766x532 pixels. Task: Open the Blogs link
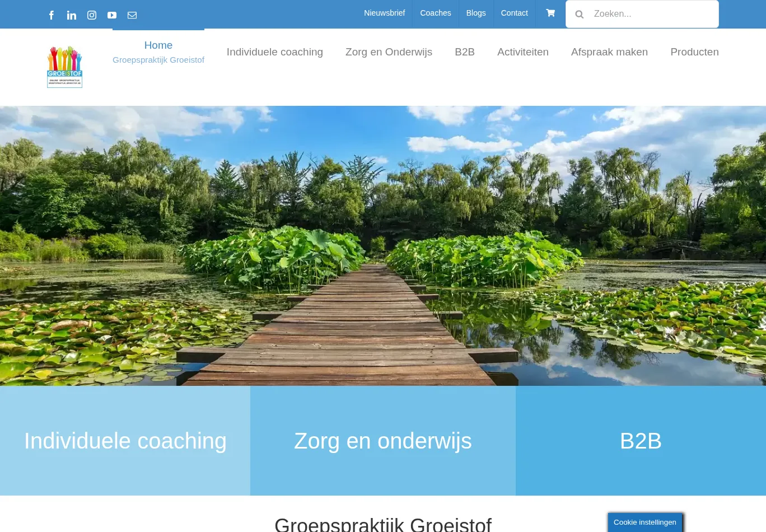(x=476, y=13)
